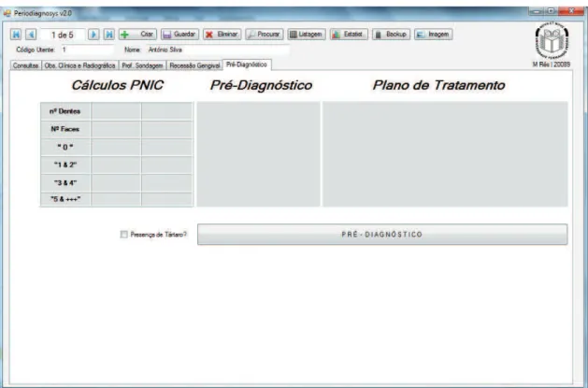588x388 pixels.
Task: Open the Recessão Gengival tab
Action: [x=194, y=65]
